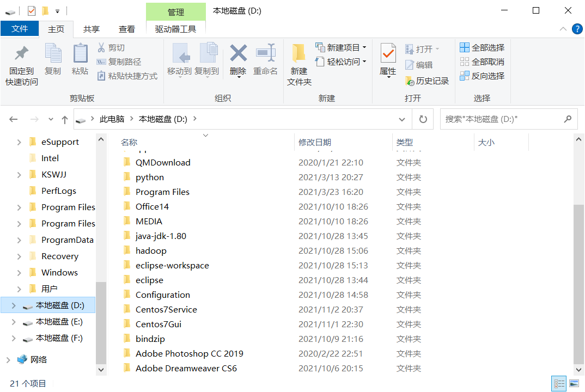Invert selection using 反向选择
The height and width of the screenshot is (392, 585).
pyautogui.click(x=482, y=76)
